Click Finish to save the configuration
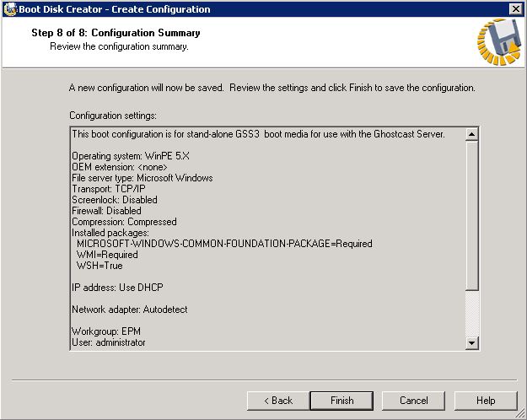 point(341,401)
